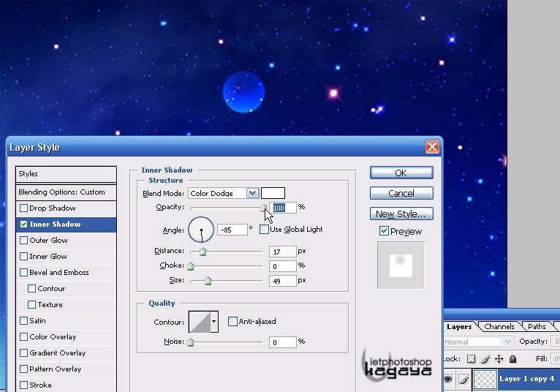Select Blending Options: Custom entry
Screen dimensions: 560x392
pyautogui.click(x=66, y=192)
